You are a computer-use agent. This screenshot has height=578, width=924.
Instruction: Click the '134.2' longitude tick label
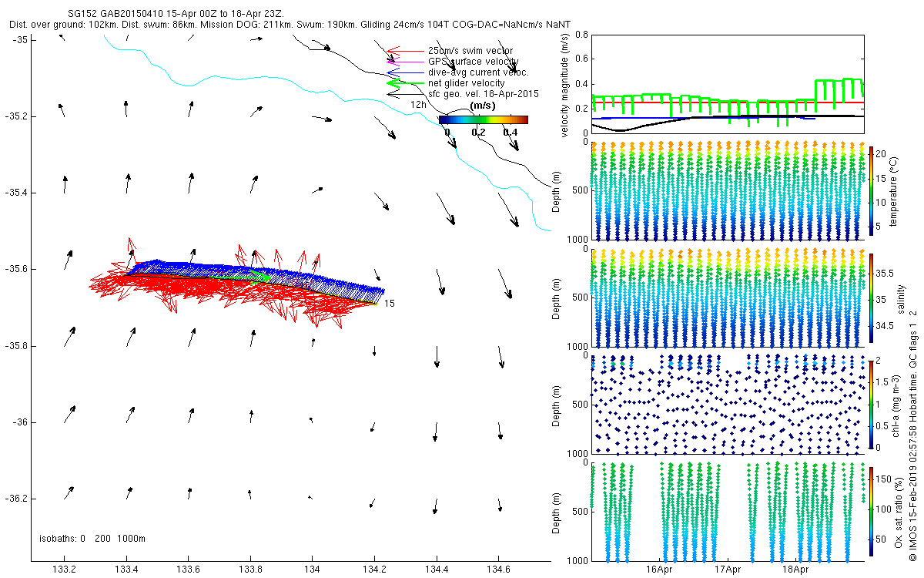pos(374,570)
